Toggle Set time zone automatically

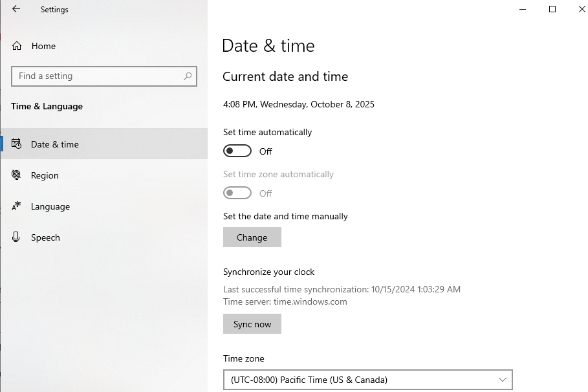pos(237,193)
